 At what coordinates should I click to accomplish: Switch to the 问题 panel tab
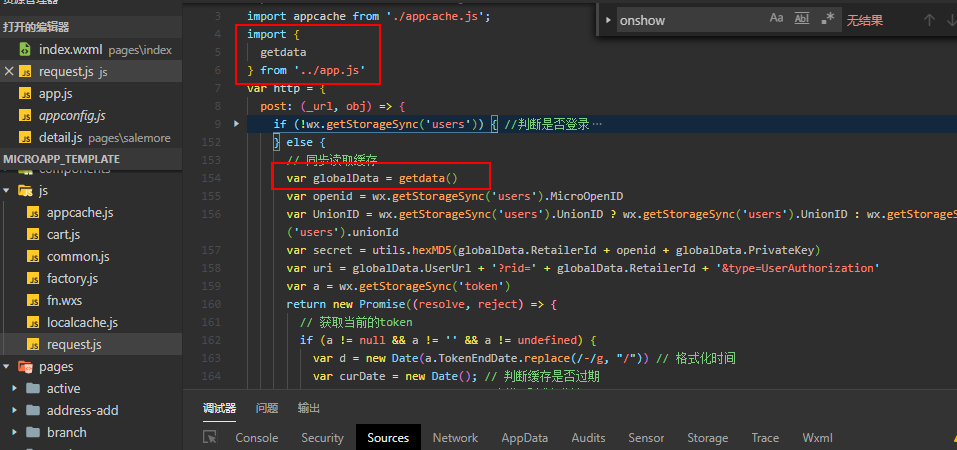[x=267, y=408]
